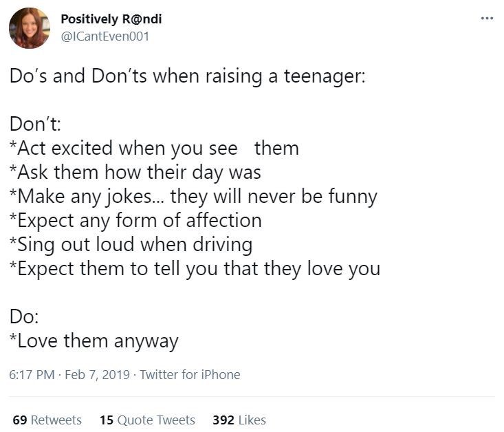Click the "Expect any form of affection" line

point(135,221)
